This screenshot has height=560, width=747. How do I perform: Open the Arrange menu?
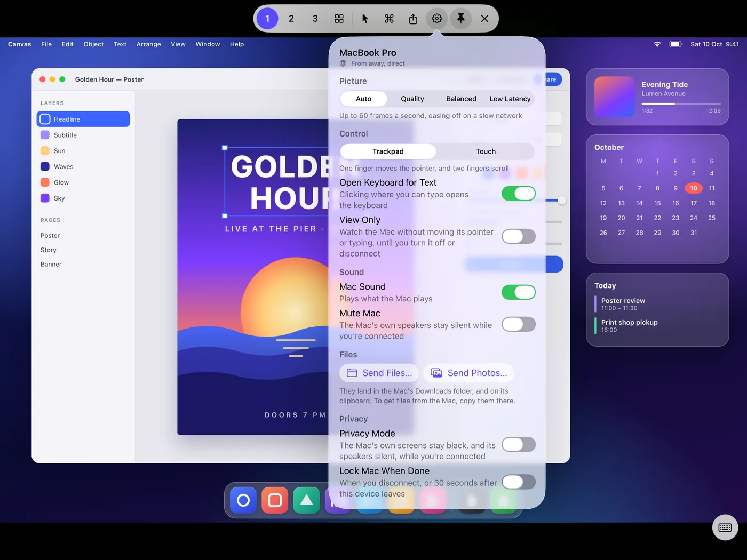click(x=149, y=44)
